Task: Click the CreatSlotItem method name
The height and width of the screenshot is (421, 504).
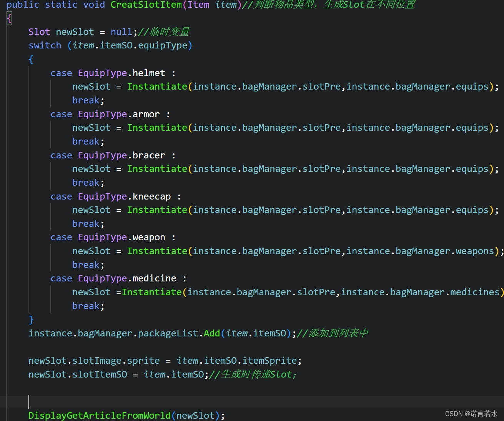Action: click(x=146, y=5)
